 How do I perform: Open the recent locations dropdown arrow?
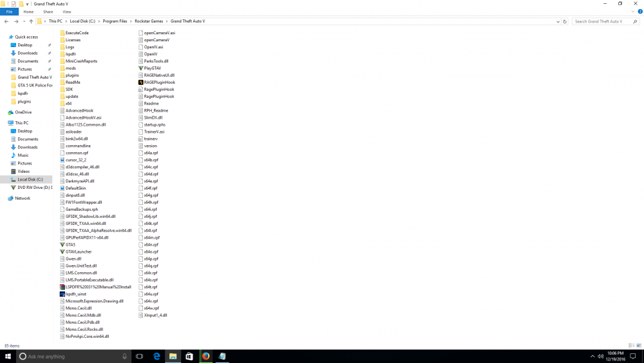[x=24, y=21]
